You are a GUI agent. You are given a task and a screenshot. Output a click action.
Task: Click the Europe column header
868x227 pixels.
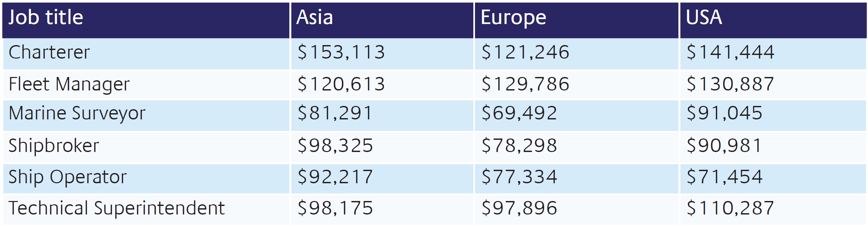(x=513, y=17)
